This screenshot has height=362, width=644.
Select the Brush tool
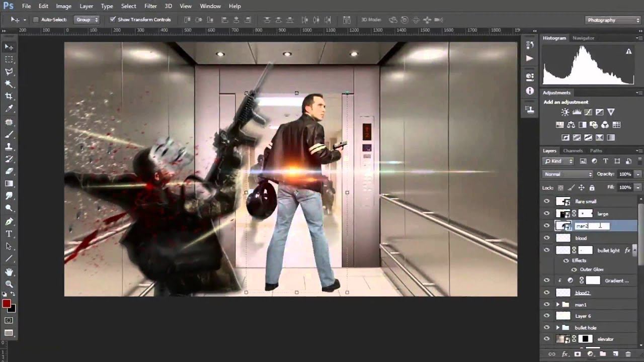(x=9, y=135)
